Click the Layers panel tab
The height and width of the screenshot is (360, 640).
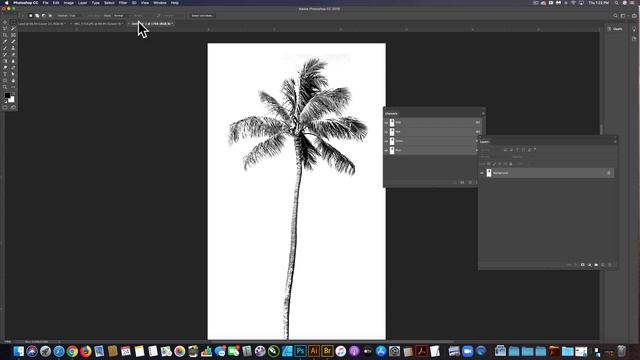pyautogui.click(x=484, y=142)
